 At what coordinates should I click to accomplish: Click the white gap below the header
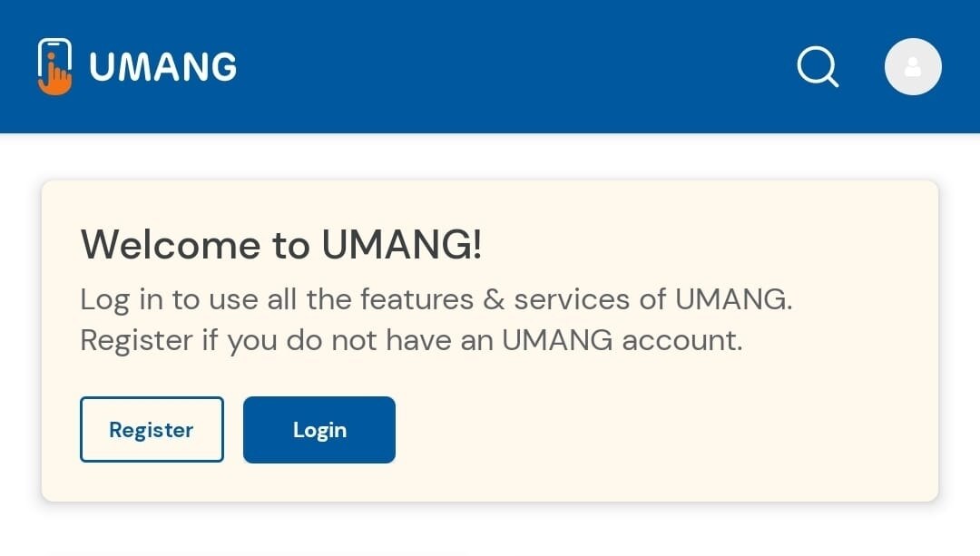click(x=490, y=156)
